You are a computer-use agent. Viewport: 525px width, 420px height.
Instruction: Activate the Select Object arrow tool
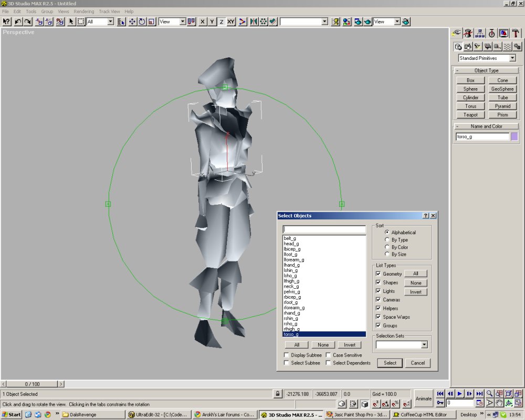coord(71,22)
